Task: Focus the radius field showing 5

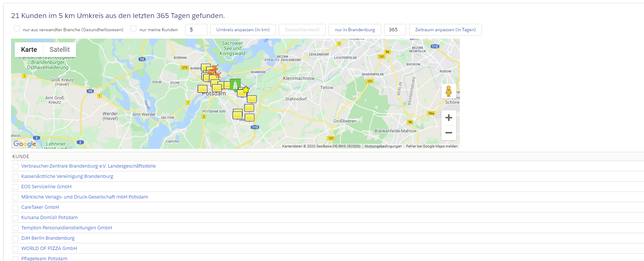Action: click(196, 30)
